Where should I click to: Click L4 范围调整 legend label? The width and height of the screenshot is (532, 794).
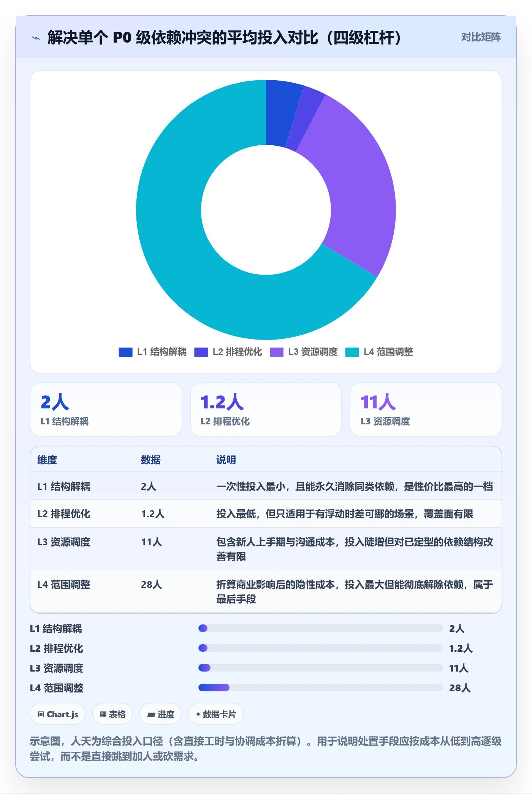[388, 352]
